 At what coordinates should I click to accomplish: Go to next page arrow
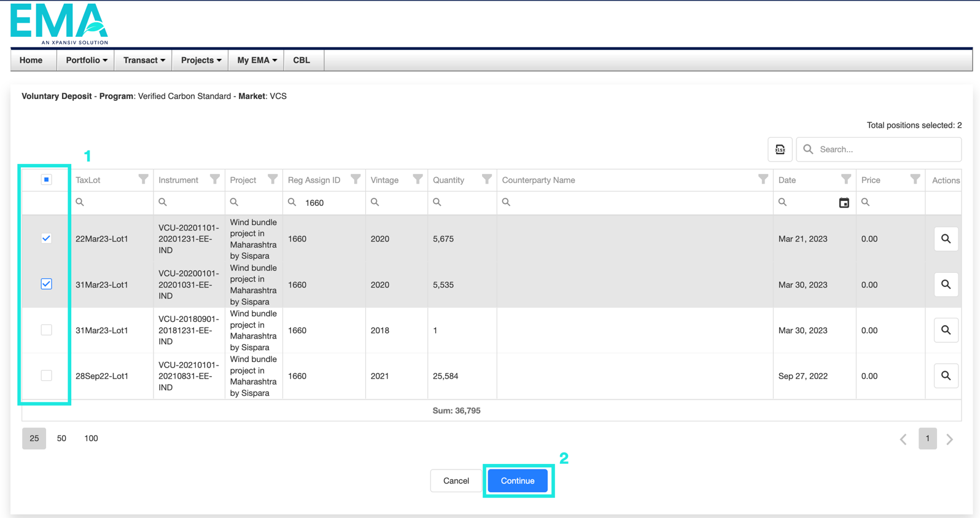click(x=950, y=439)
